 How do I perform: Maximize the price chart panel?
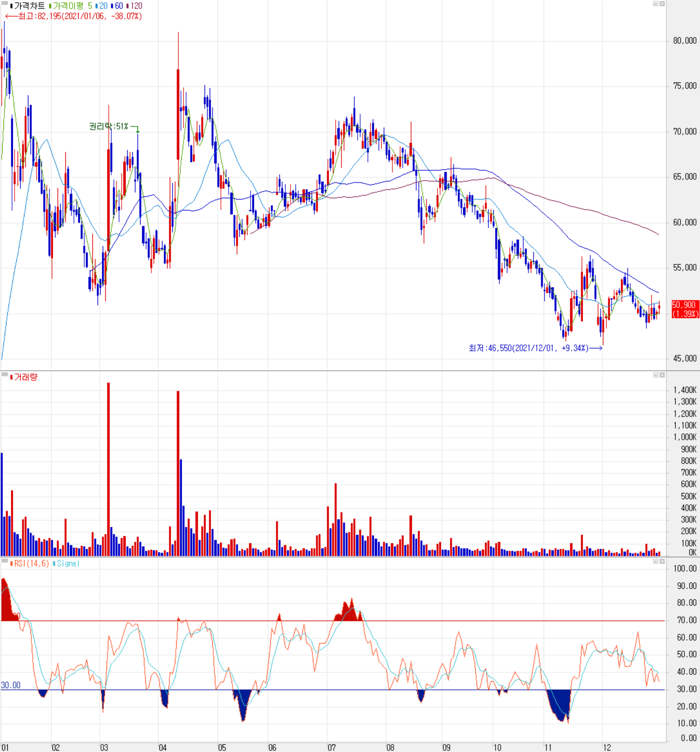656,4
